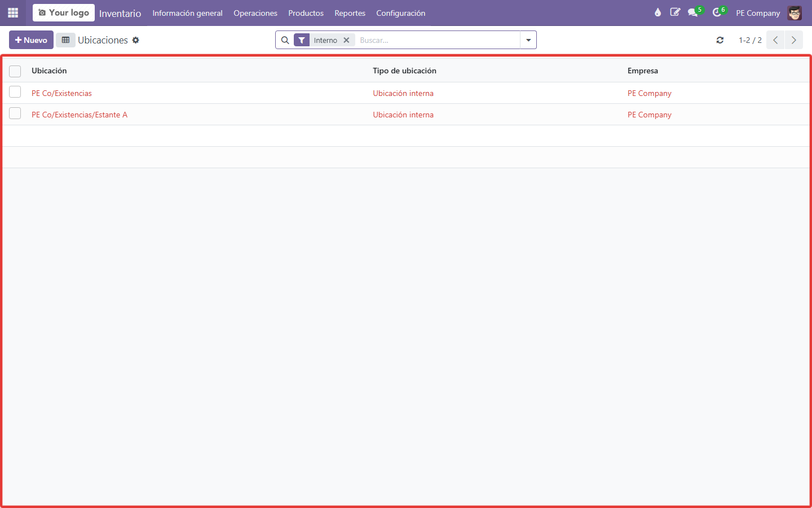Sort by the Ubicación column header
Viewport: 812px width, 508px height.
tap(49, 71)
